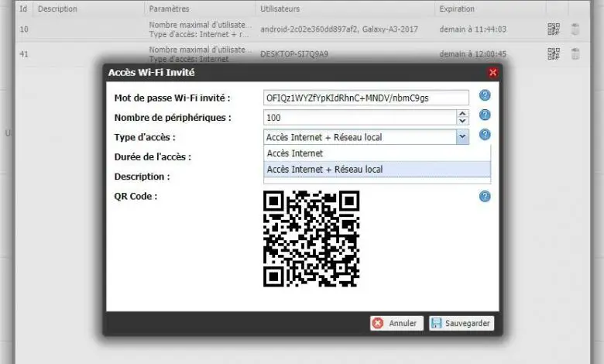This screenshot has height=364, width=604.
Task: Increase the number of devices
Action: (x=462, y=114)
